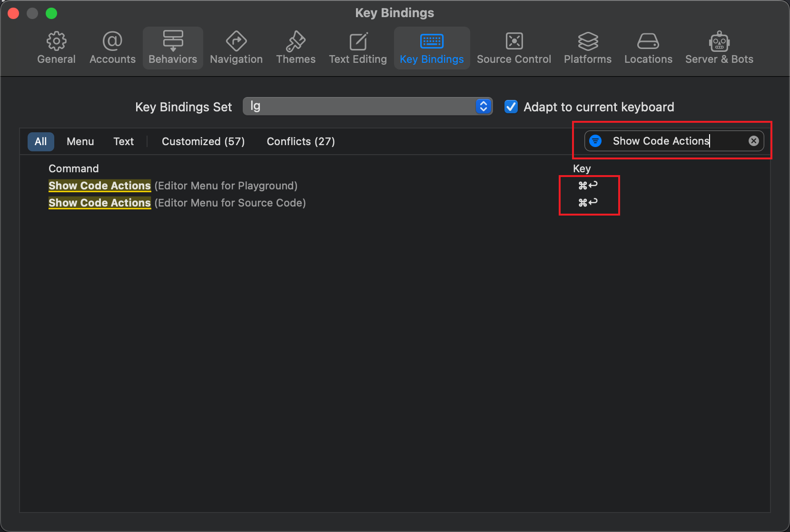
Task: Close the Key Bindings window
Action: [x=13, y=13]
